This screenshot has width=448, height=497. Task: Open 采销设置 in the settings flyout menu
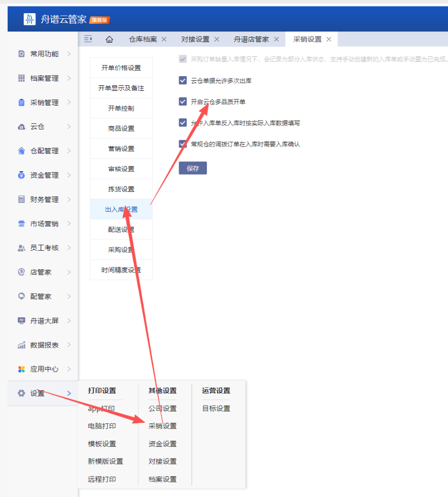coord(162,426)
